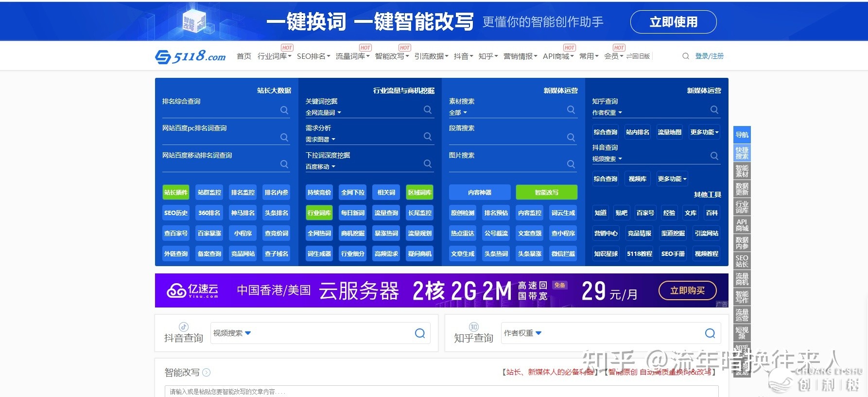Select 智能素材 in right sidebar
This screenshot has width=868, height=397.
click(x=742, y=171)
